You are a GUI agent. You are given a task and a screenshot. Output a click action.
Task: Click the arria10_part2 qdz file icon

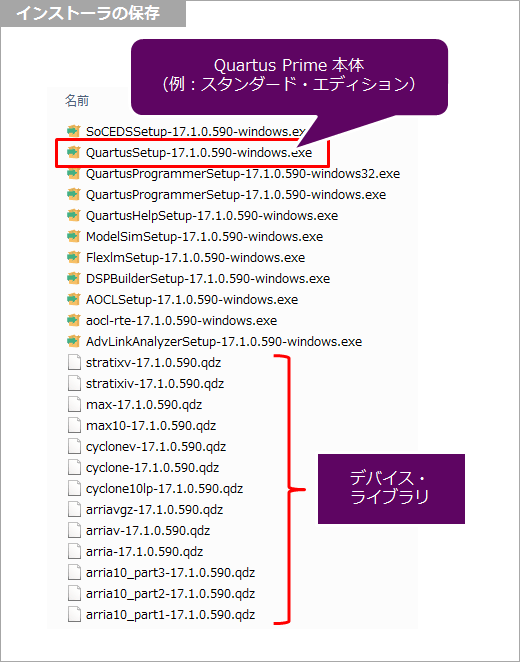74,593
